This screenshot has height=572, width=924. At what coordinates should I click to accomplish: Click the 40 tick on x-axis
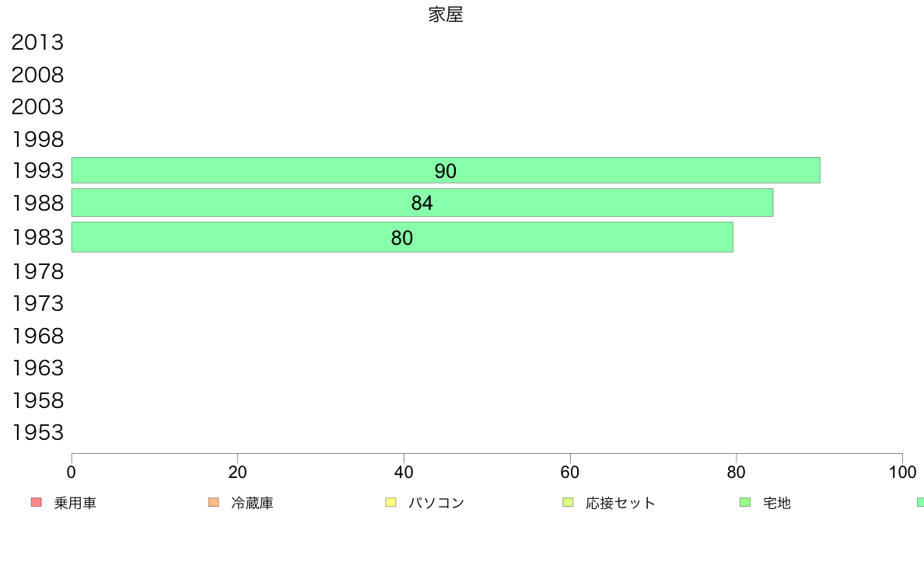click(404, 473)
